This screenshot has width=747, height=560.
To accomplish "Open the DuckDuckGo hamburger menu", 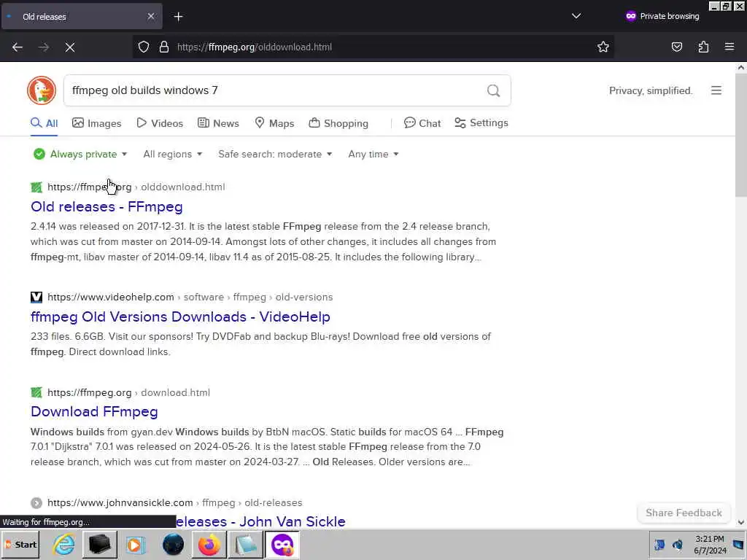I will [x=716, y=90].
